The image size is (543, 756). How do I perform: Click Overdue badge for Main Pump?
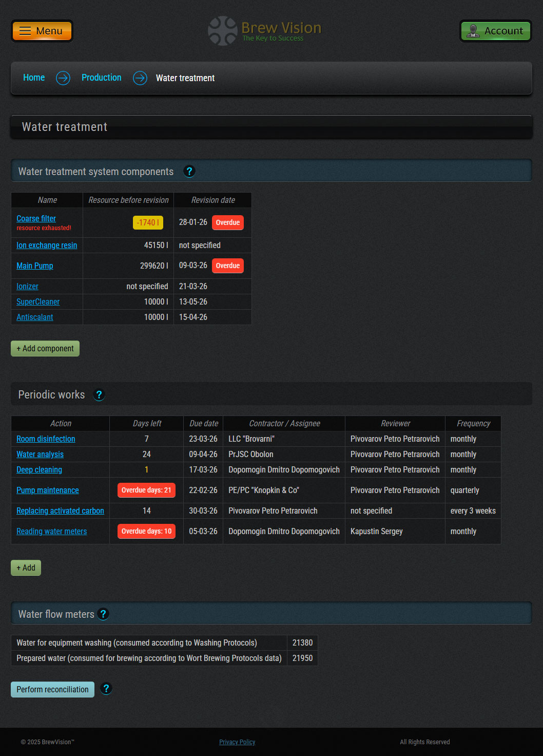click(227, 266)
